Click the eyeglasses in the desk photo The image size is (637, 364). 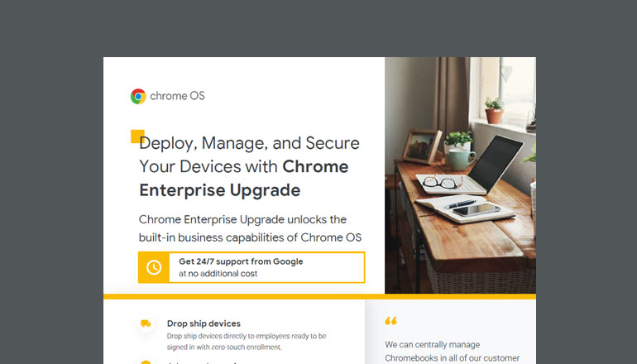point(438,182)
